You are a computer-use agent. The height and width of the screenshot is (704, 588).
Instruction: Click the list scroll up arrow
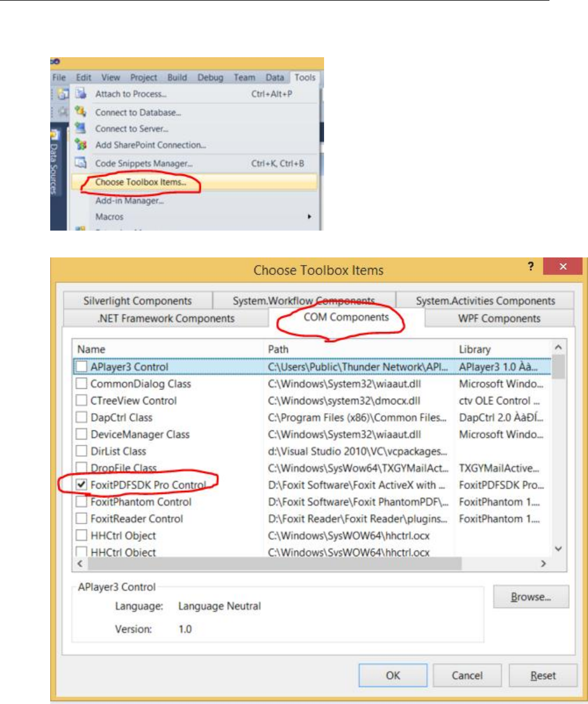tap(558, 348)
